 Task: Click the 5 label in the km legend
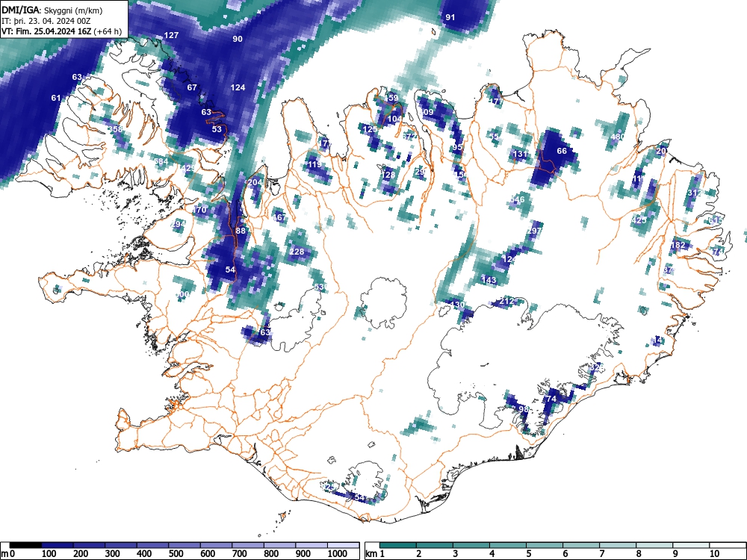tap(530, 554)
